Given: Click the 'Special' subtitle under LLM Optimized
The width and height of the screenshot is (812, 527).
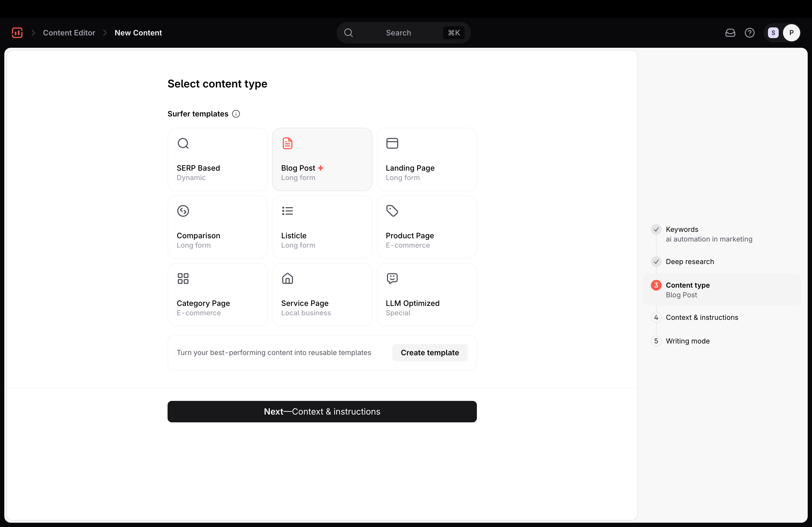Looking at the screenshot, I should coord(398,313).
